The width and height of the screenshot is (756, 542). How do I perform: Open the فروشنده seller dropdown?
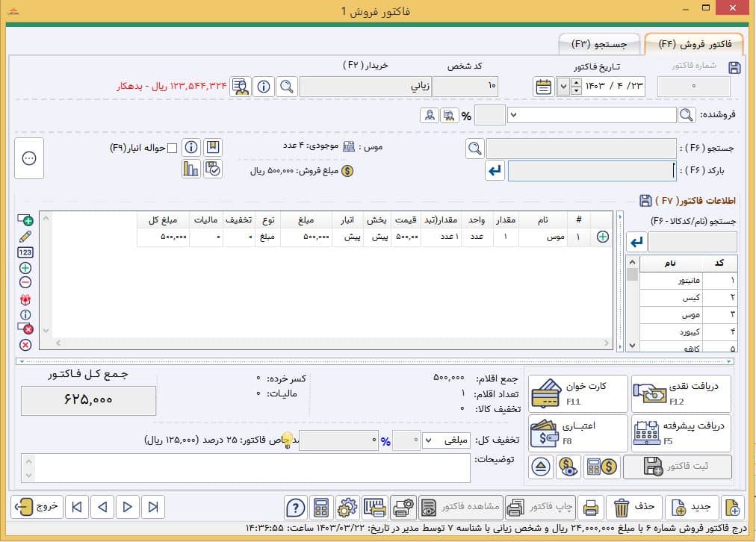513,115
